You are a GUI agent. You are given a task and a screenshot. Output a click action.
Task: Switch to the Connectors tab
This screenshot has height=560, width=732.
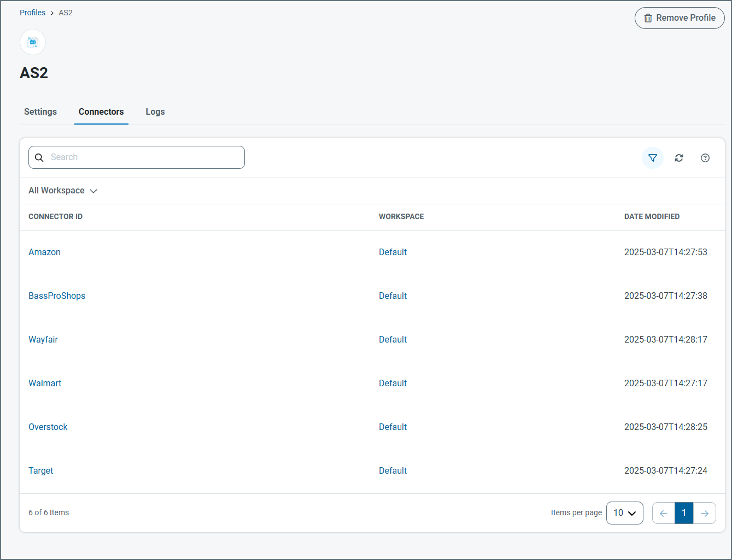101,111
